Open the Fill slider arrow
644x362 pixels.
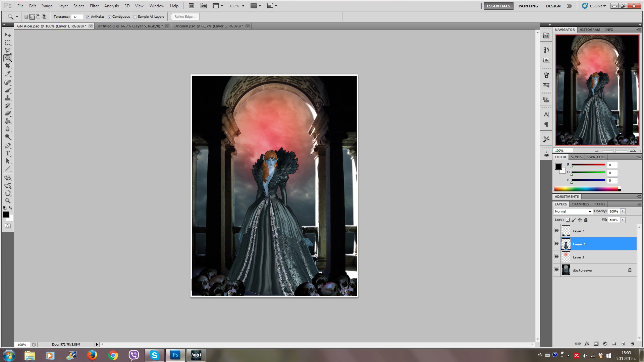[623, 220]
